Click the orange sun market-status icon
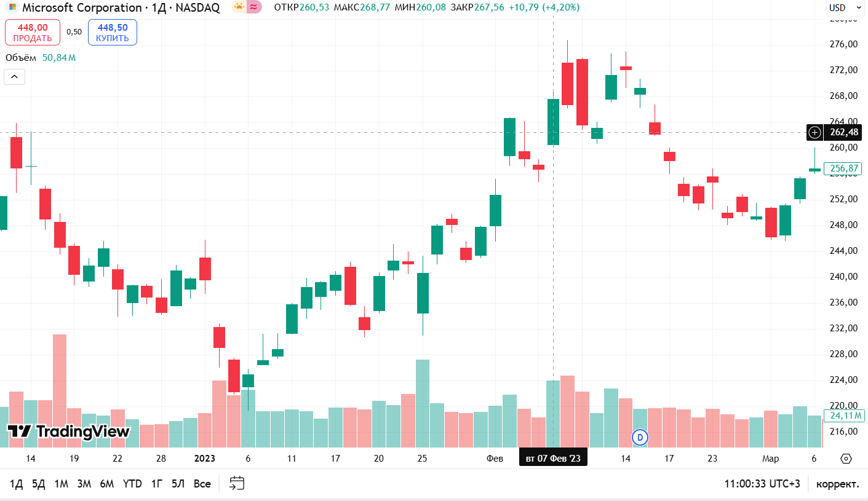Screen dimensions: 868x501 (x=239, y=7)
